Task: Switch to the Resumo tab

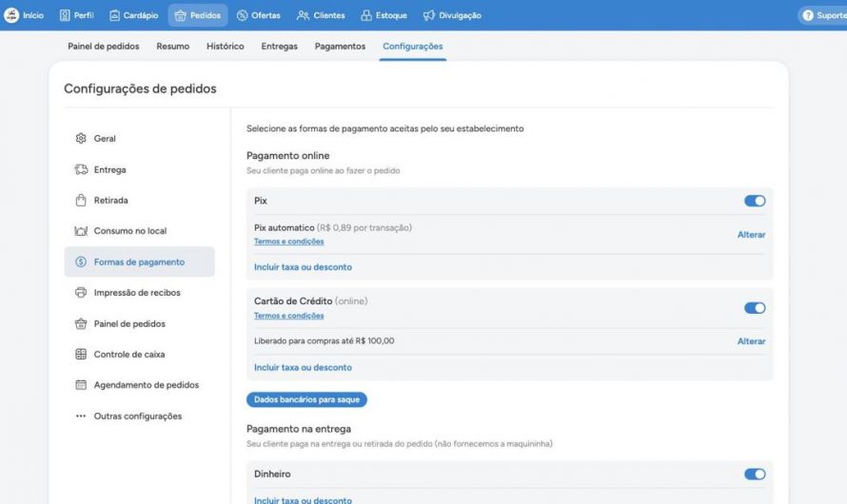Action: (173, 47)
